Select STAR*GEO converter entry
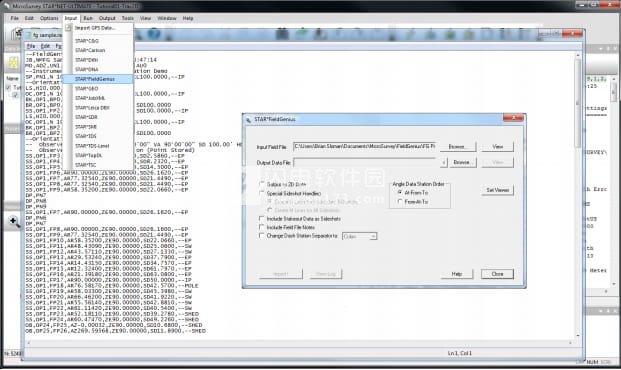This screenshot has height=370, width=621. coord(98,88)
